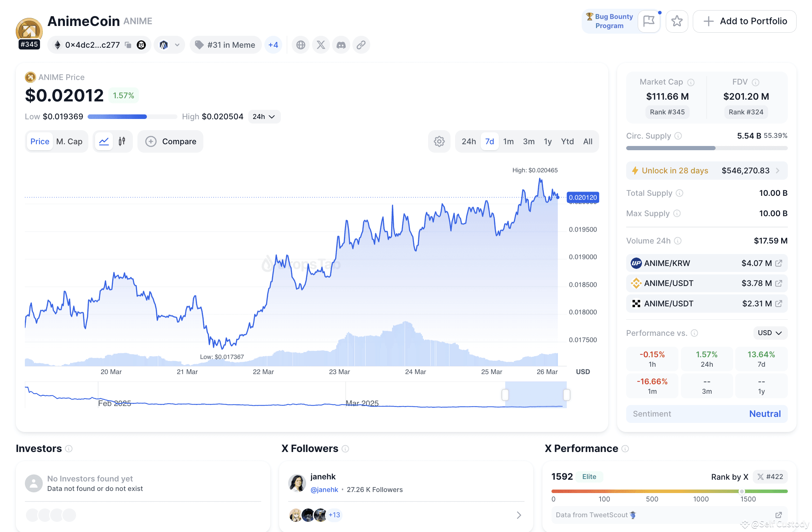
Task: Click the X Performance score gradient bar
Action: [669, 491]
